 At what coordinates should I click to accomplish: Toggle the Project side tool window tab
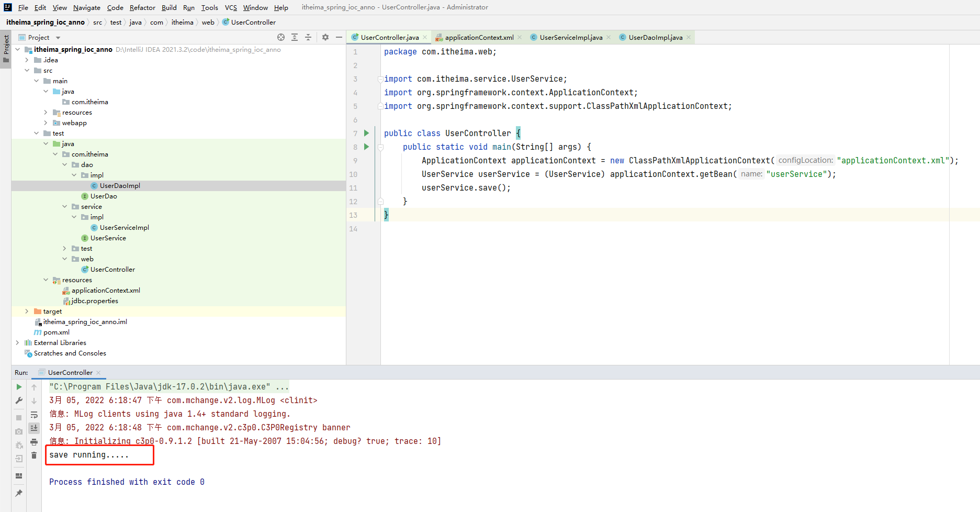[x=6, y=49]
